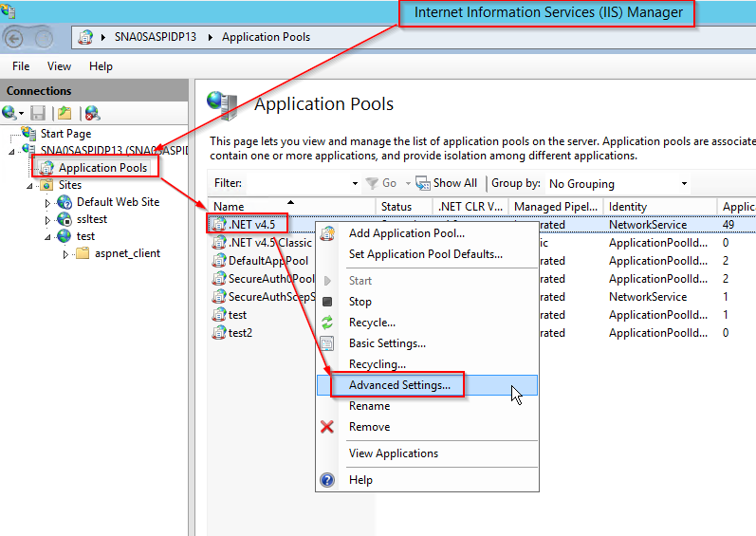The width and height of the screenshot is (756, 536).
Task: Click the Up folder toolbar icon
Action: point(65,113)
